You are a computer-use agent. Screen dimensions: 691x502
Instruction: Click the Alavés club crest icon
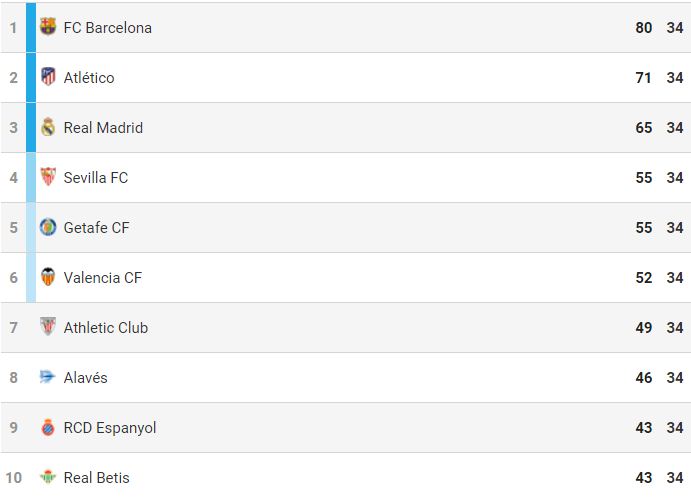tap(48, 377)
